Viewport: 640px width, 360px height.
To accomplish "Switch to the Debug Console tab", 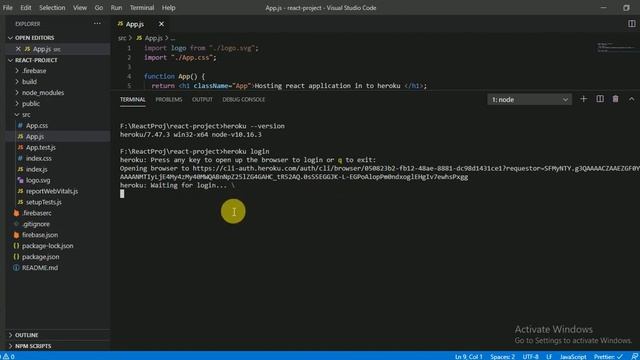I will point(244,100).
